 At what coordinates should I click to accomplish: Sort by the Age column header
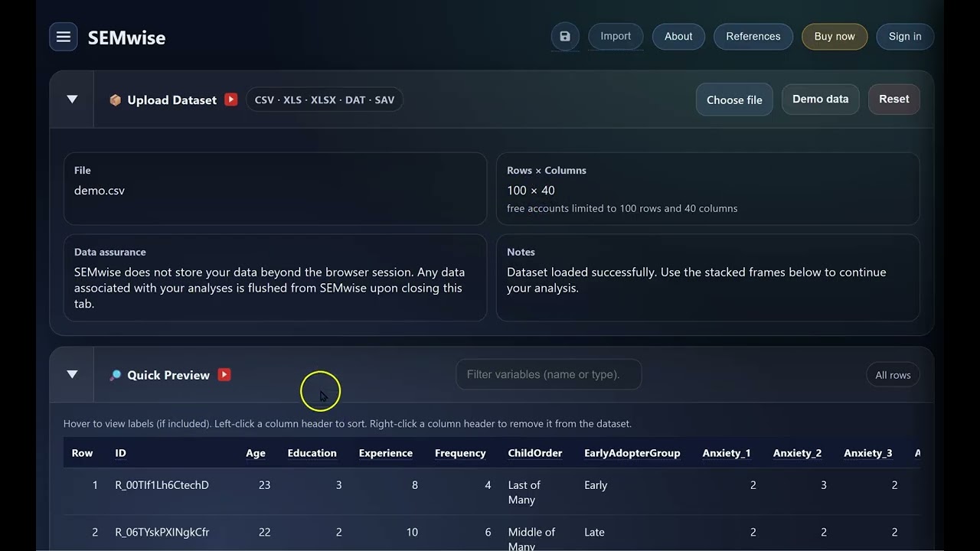(x=256, y=453)
